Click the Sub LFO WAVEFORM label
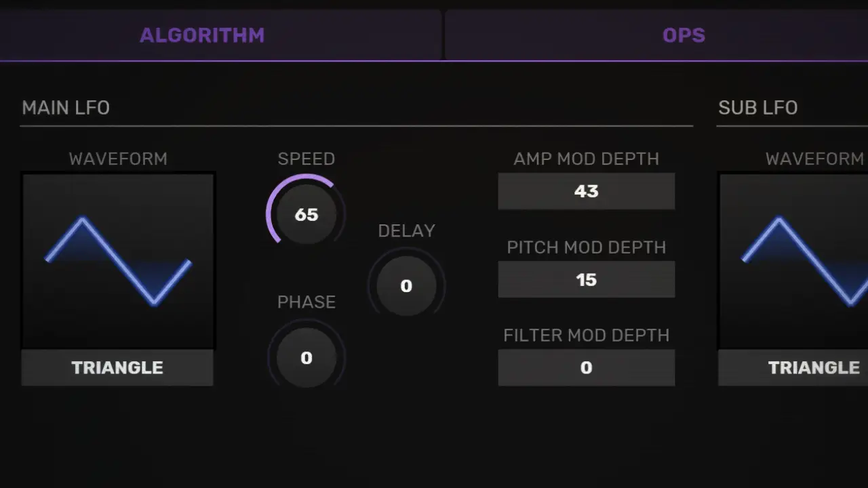This screenshot has width=868, height=488. [814, 159]
